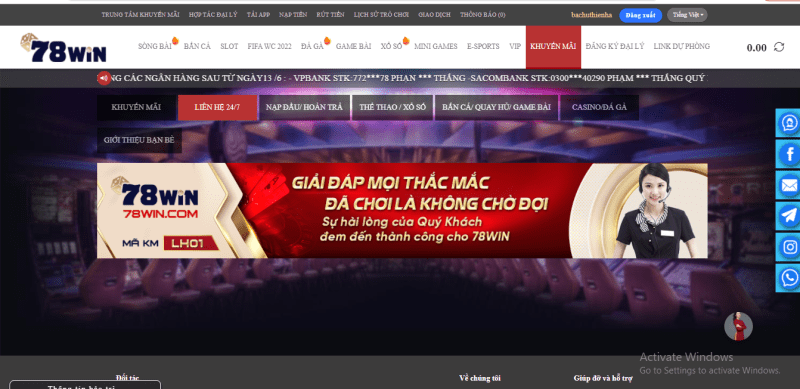Select FIFA WC 2022 menu item
800x389 pixels.
[269, 46]
